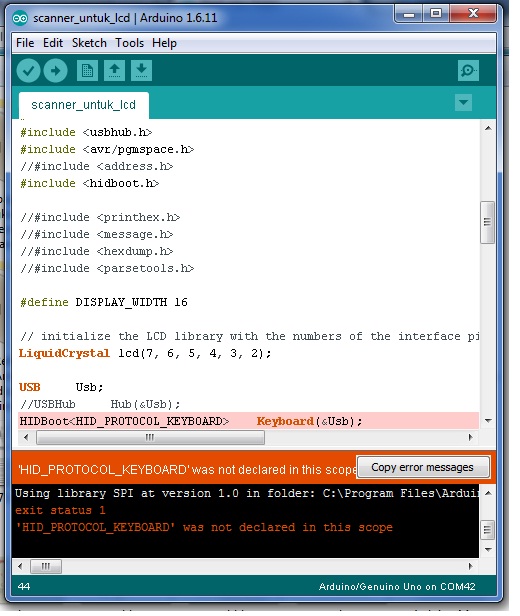Click the Verify checkmark button

[x=28, y=71]
